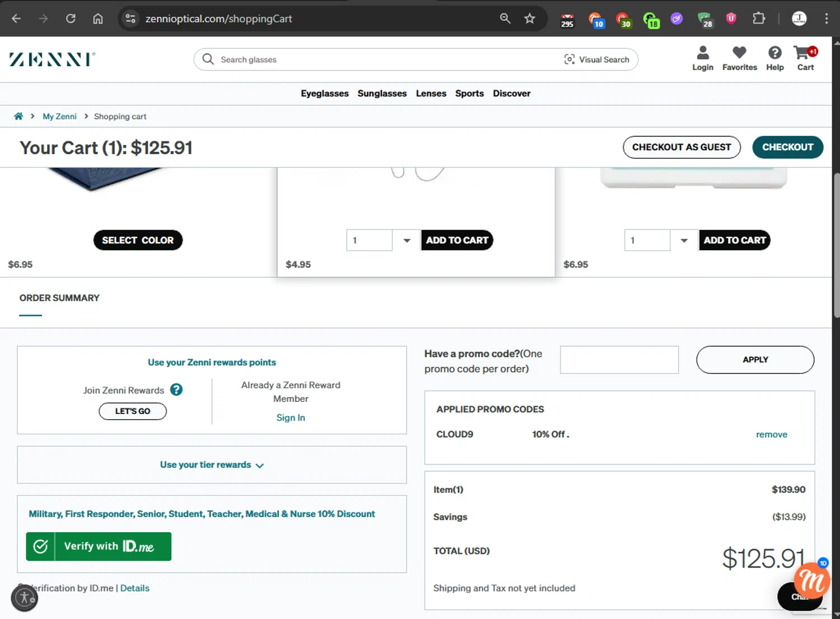Image resolution: width=840 pixels, height=619 pixels.
Task: Open the browser home page icon
Action: [x=98, y=18]
